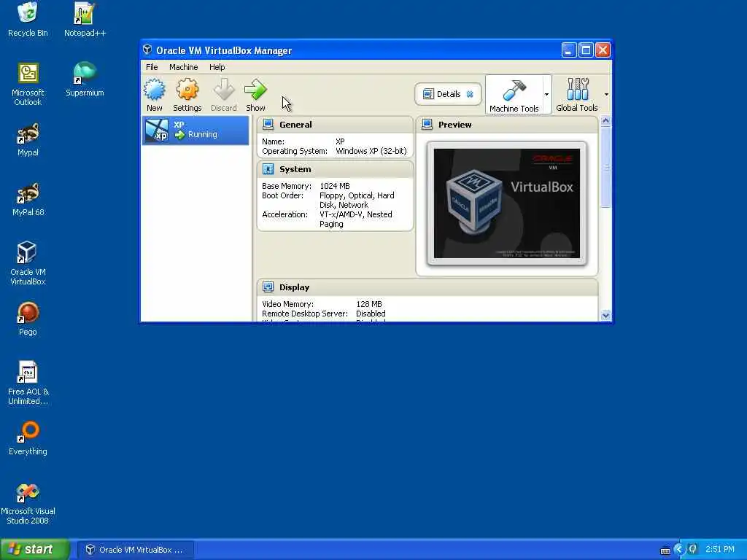Image resolution: width=747 pixels, height=560 pixels.
Task: Click the "VT-x/AMD-V, Nested Paging" acceleration text
Action: pos(356,219)
